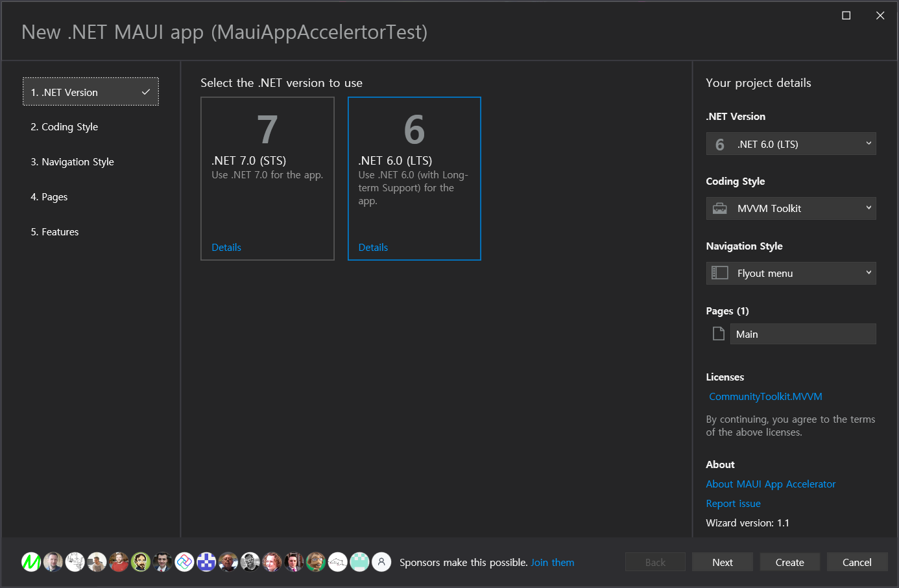Open About MAUI App Accelerator link
This screenshot has width=899, height=588.
771,484
